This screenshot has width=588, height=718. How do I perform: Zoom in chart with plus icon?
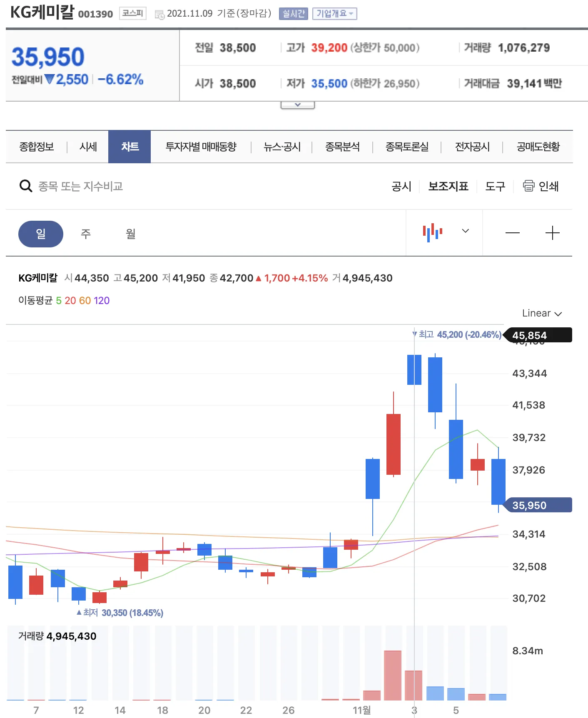[x=552, y=233]
